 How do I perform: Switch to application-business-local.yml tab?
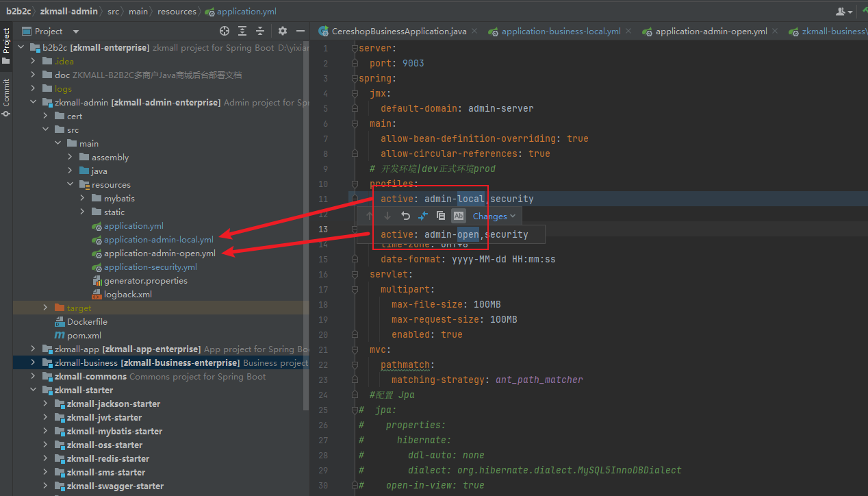pyautogui.click(x=561, y=32)
